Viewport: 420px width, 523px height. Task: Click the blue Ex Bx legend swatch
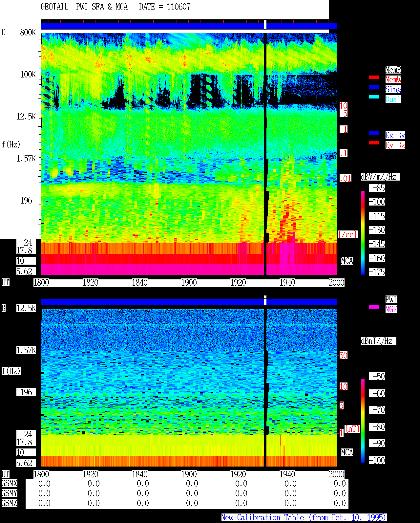click(x=374, y=133)
